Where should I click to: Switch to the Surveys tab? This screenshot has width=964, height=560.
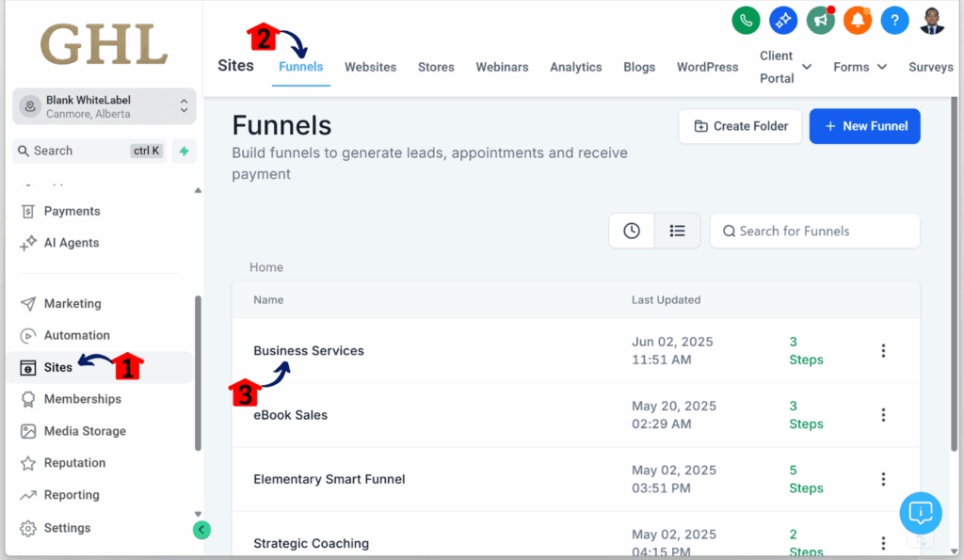coord(931,67)
